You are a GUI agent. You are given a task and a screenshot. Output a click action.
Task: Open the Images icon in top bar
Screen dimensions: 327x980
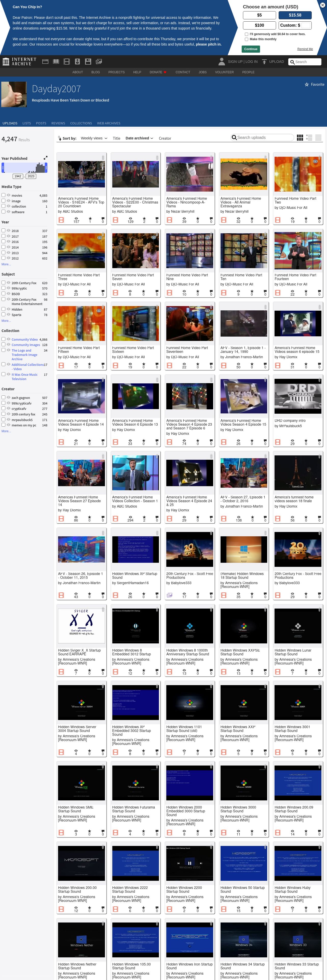(x=99, y=62)
